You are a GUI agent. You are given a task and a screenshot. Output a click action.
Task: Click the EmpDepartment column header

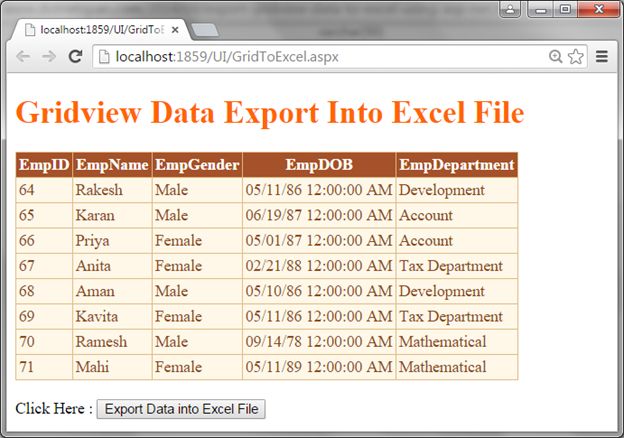457,165
